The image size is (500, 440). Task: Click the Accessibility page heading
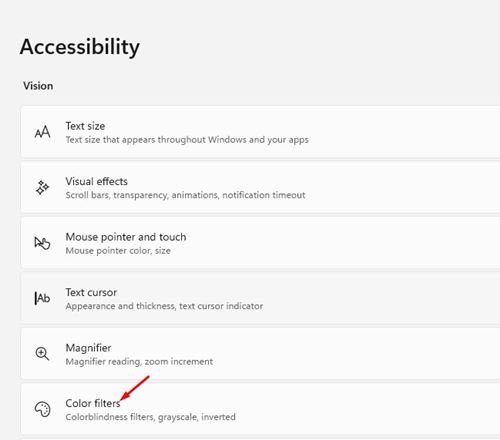coord(80,47)
